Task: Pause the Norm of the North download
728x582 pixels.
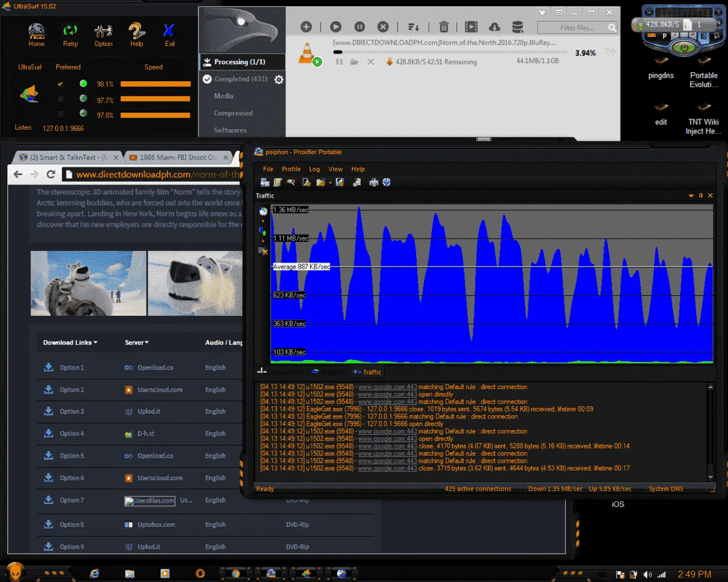Action: pos(339,62)
